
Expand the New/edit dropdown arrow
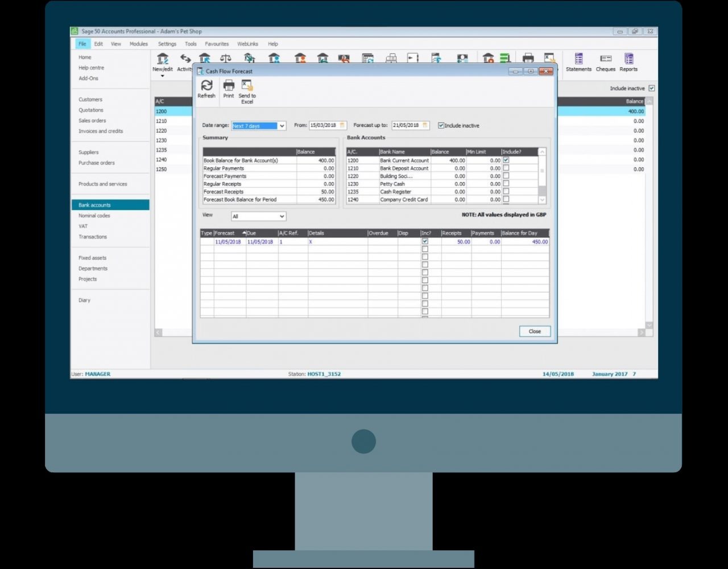click(x=163, y=76)
